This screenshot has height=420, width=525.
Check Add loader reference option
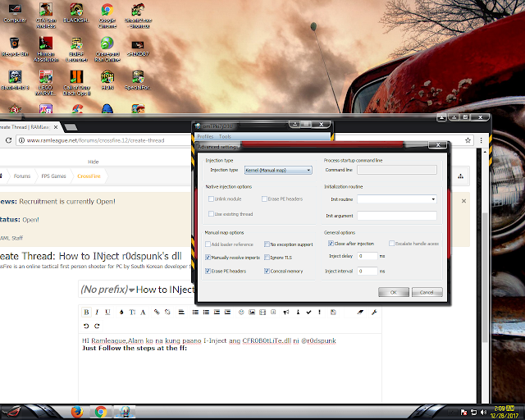click(x=208, y=244)
